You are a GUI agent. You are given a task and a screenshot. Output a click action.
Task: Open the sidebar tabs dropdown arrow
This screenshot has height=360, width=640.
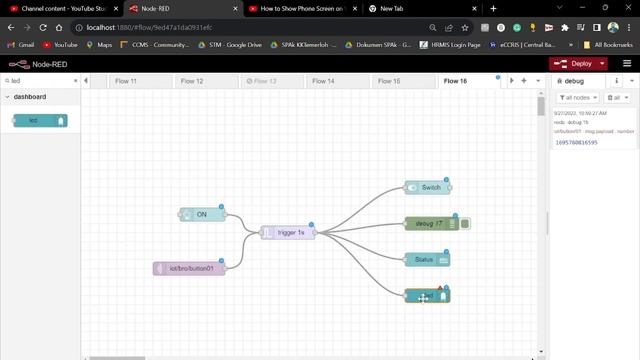pos(632,81)
